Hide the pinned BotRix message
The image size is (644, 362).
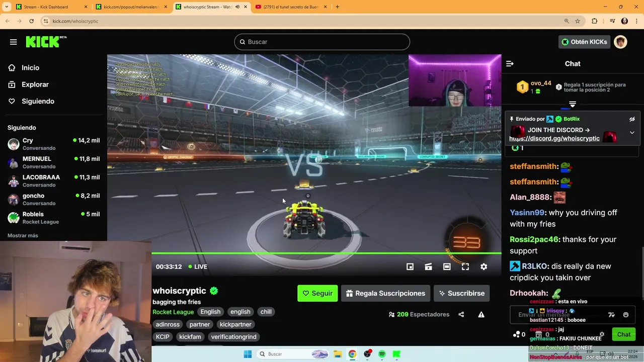point(632,119)
